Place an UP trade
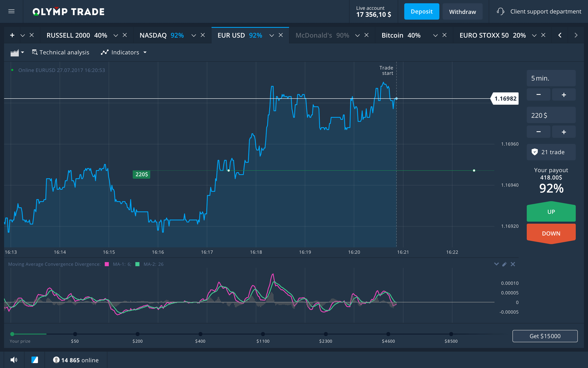 (x=551, y=212)
